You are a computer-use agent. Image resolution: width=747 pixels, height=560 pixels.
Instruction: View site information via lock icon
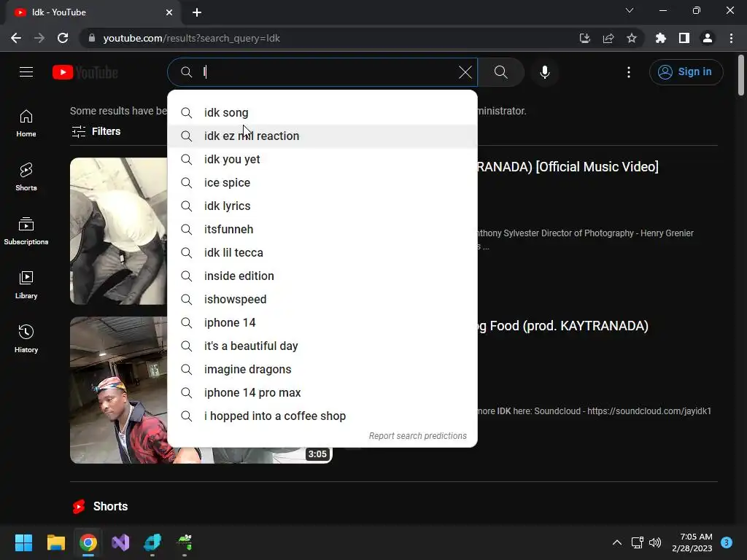91,38
